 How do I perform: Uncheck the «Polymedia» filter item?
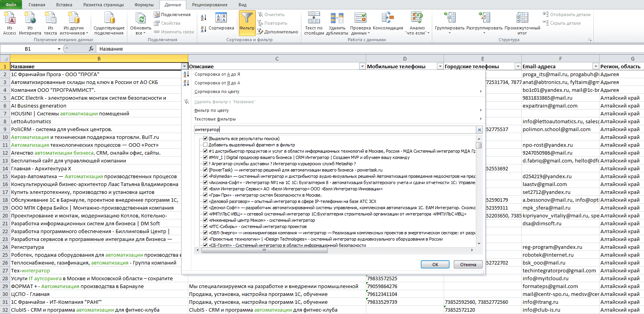pos(205,176)
